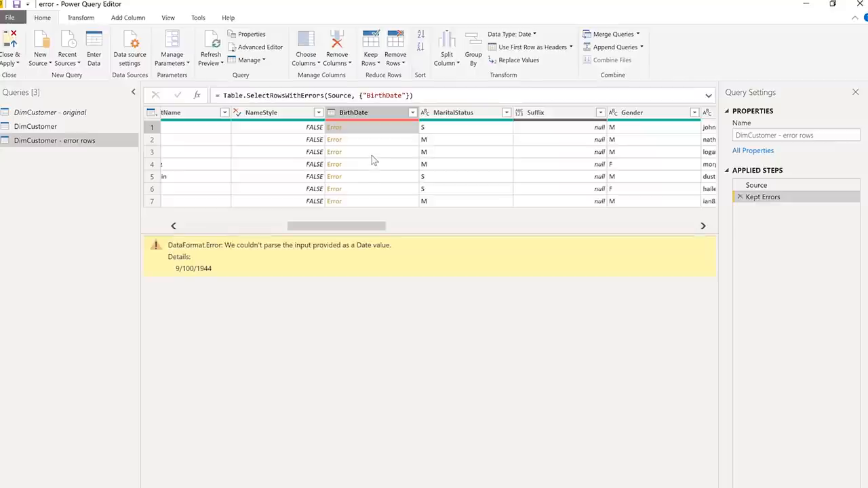Click Replace Values
Image resolution: width=868 pixels, height=488 pixels.
tap(513, 60)
